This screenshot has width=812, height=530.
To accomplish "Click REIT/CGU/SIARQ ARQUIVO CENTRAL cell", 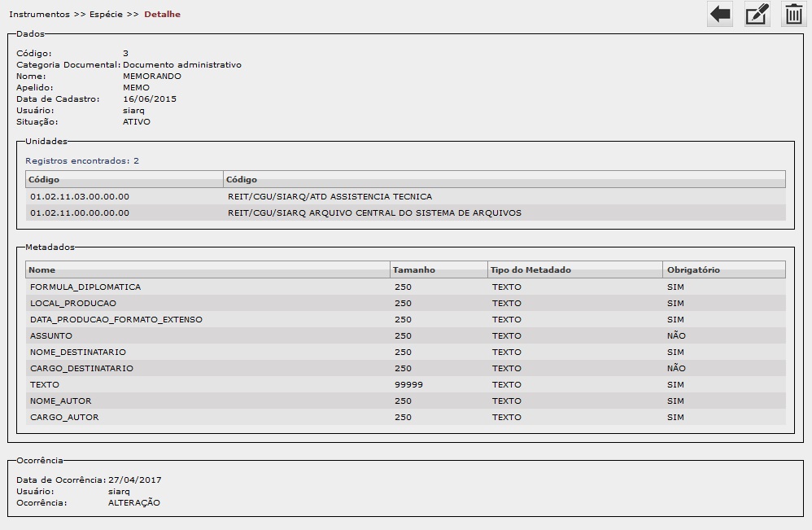I will [x=374, y=213].
